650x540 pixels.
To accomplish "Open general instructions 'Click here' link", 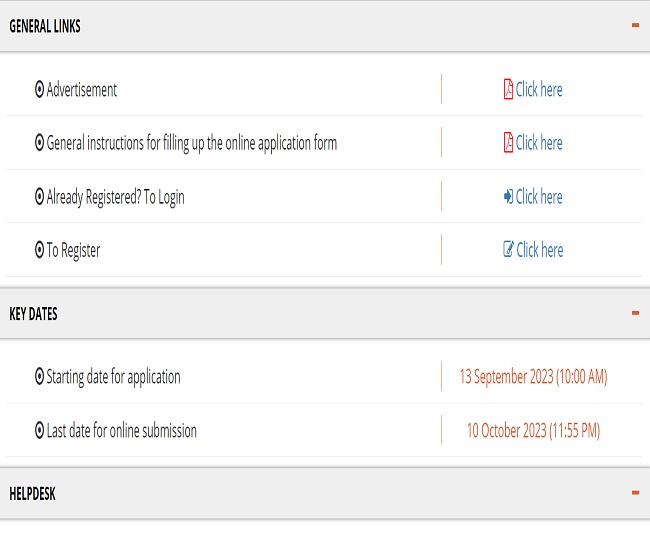I will tap(539, 143).
